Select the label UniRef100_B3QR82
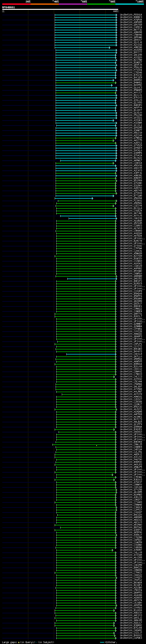Image resolution: width=146 pixels, height=644 pixels. pos(131,625)
